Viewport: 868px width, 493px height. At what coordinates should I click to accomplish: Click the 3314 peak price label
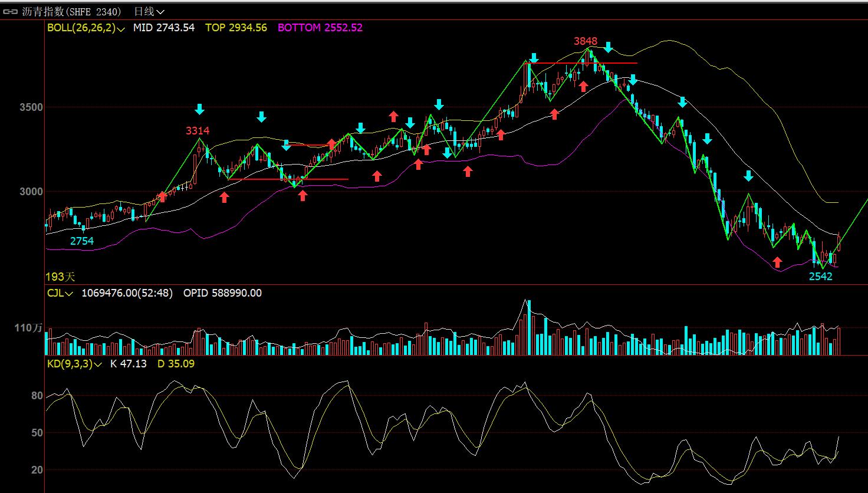[x=198, y=131]
